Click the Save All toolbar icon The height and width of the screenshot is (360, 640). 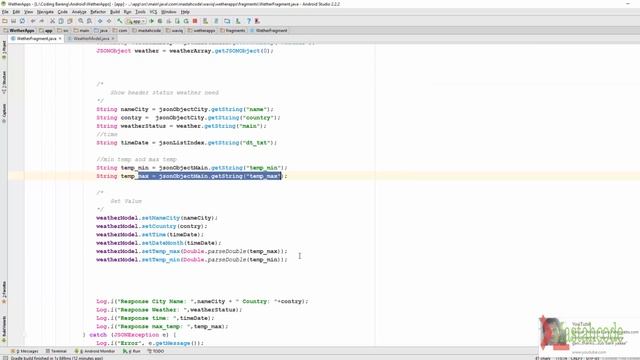(13, 21)
